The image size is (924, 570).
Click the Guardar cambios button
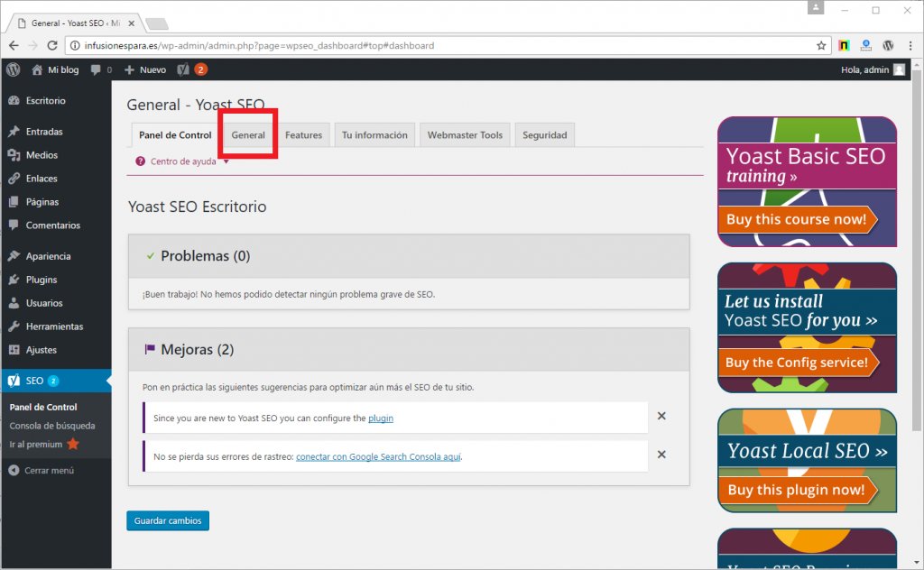click(168, 520)
